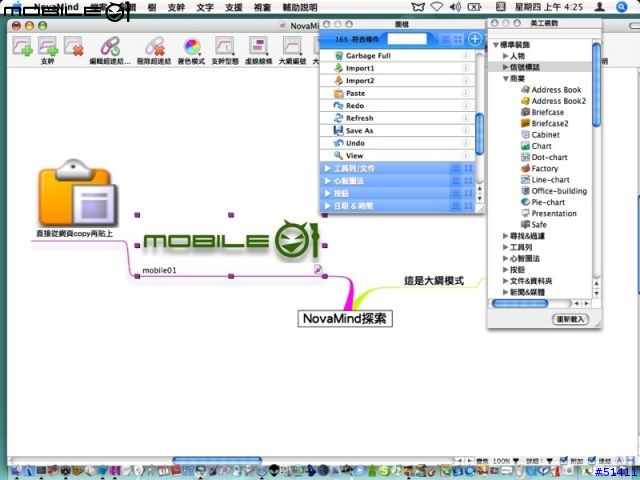Open the branch type dropdown button
This screenshot has height=480, width=640.
[225, 46]
